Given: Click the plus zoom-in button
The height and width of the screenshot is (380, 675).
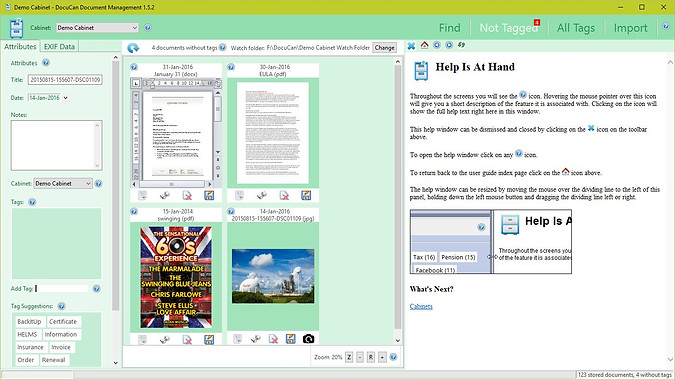Looking at the screenshot, I should point(382,357).
